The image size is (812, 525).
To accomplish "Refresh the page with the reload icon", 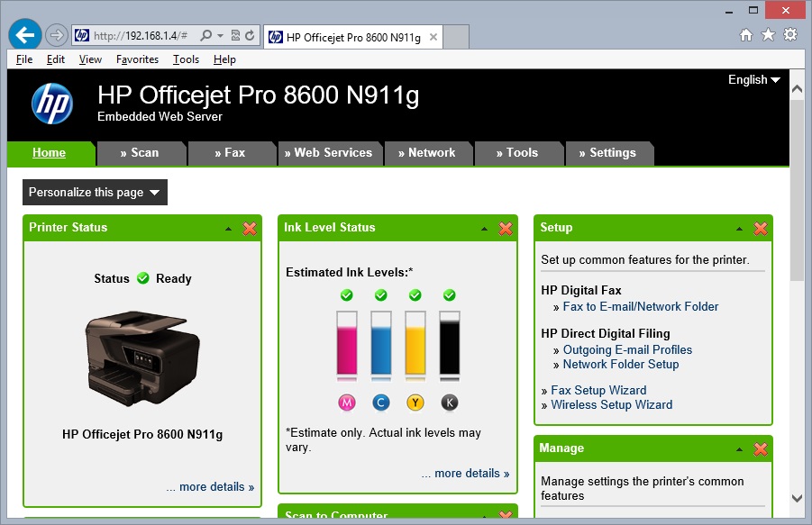I will point(251,35).
